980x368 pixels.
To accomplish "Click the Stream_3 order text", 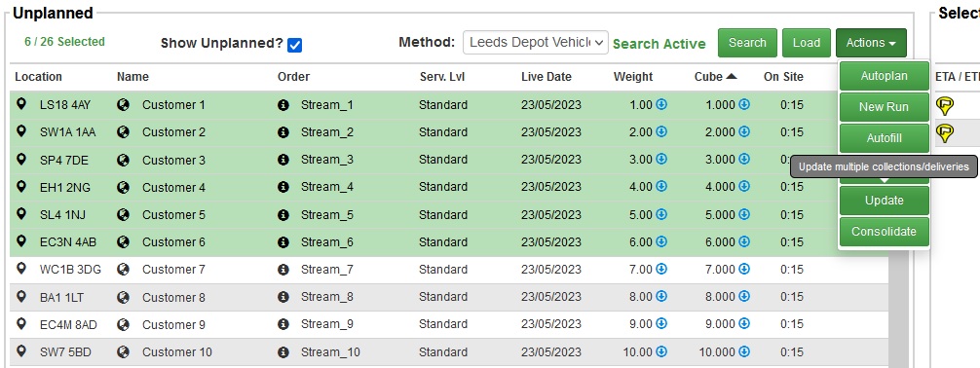I will [327, 160].
